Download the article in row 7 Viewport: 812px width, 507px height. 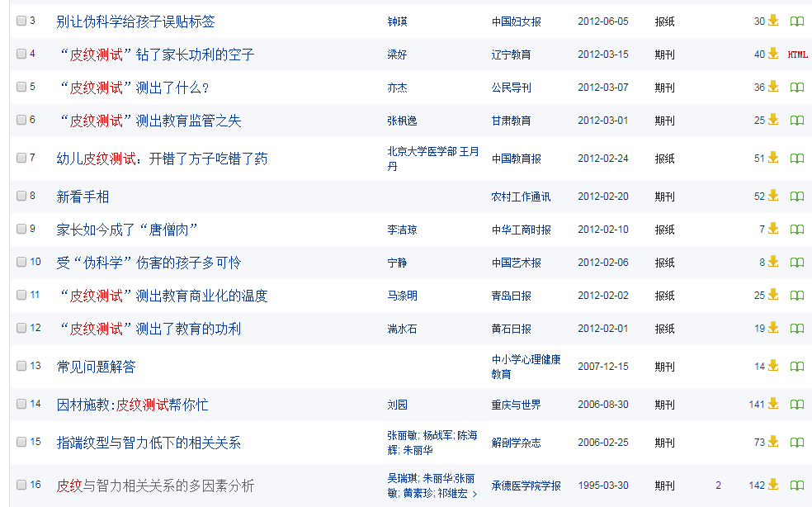coord(773,158)
